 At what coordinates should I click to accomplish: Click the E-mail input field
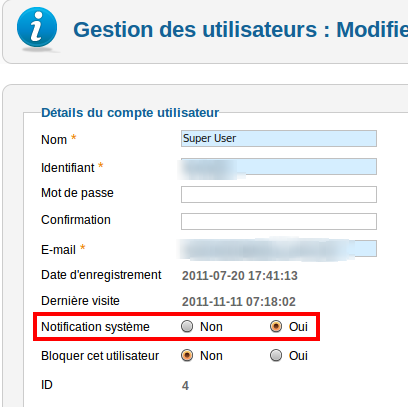279,249
